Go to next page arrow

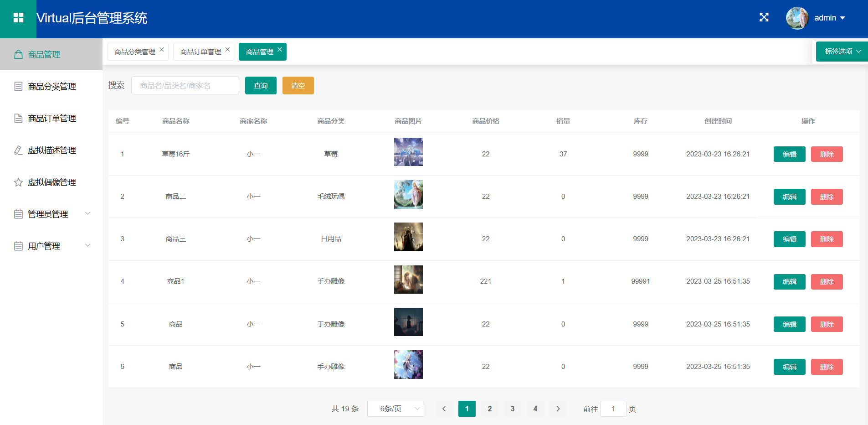tap(558, 409)
